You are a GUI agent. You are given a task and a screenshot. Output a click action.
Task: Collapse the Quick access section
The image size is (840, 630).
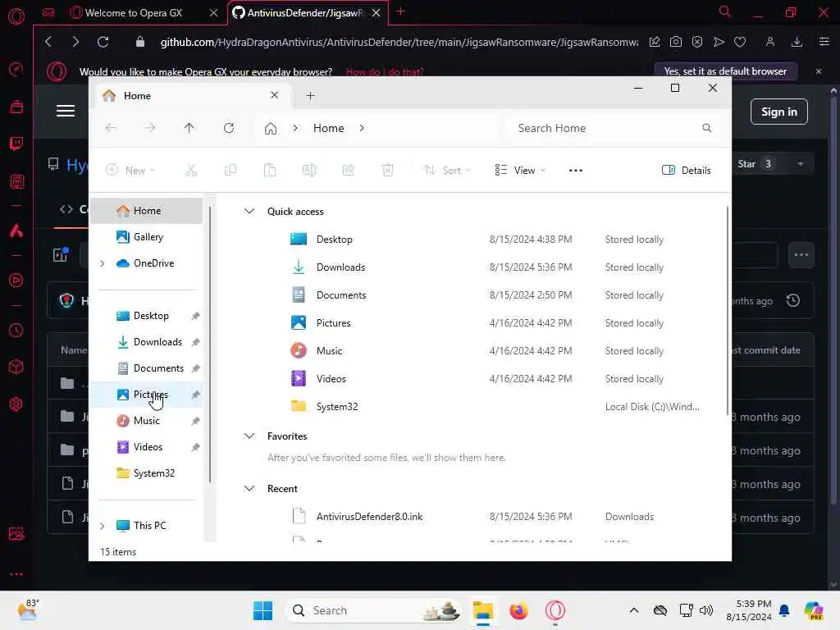click(249, 211)
